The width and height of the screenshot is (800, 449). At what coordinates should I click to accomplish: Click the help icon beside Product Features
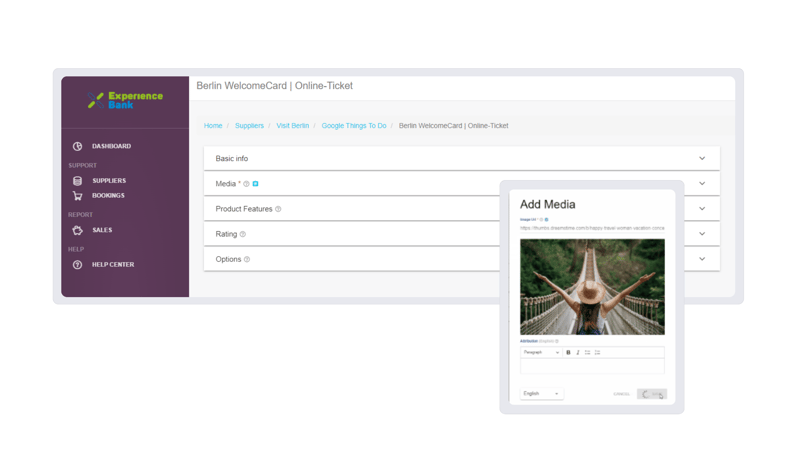coord(278,209)
